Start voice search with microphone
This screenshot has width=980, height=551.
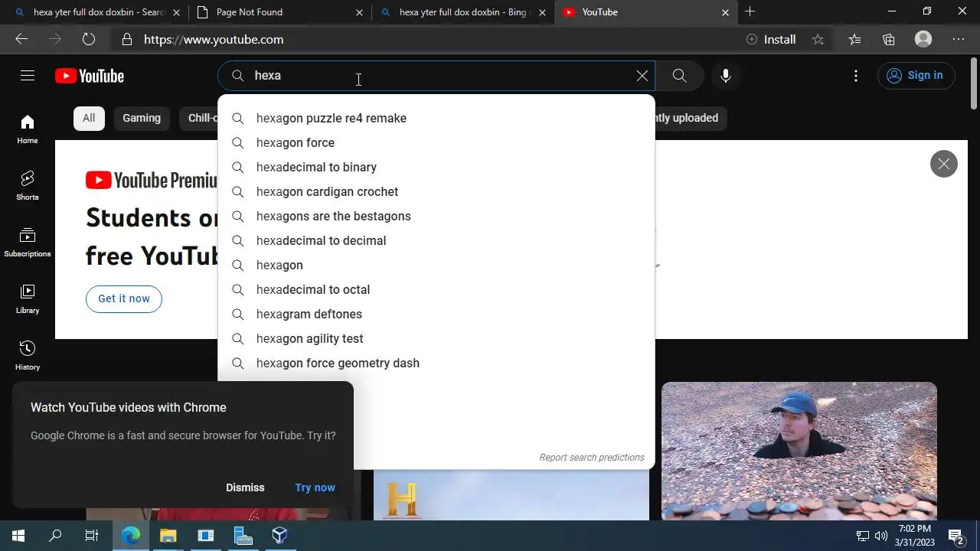click(x=726, y=76)
